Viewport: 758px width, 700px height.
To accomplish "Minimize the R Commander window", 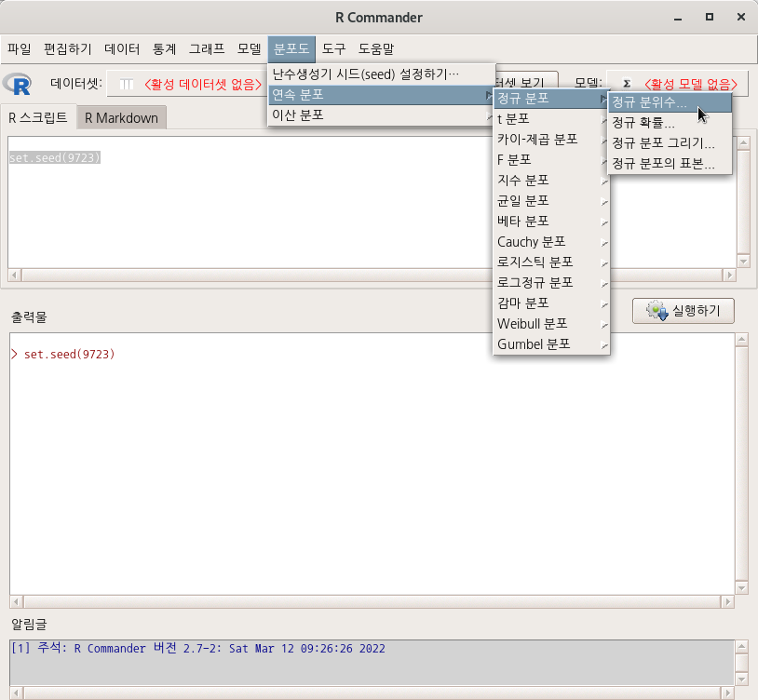I will pos(678,18).
